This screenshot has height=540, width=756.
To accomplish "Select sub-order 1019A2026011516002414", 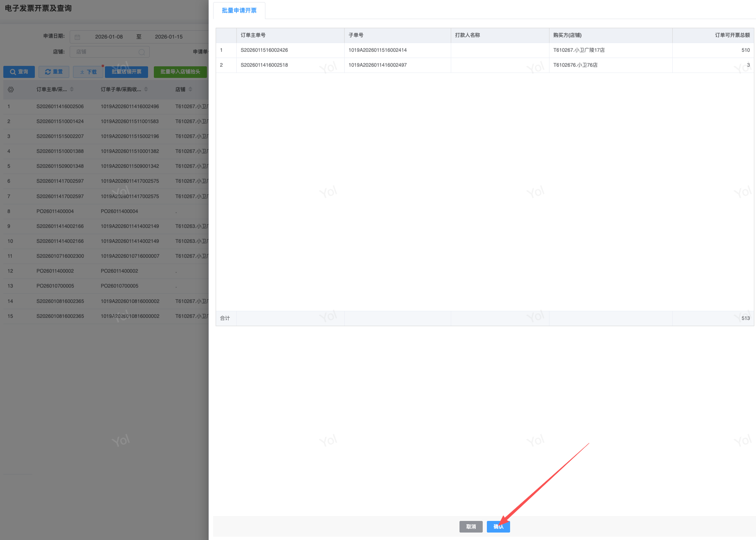I will 377,50.
